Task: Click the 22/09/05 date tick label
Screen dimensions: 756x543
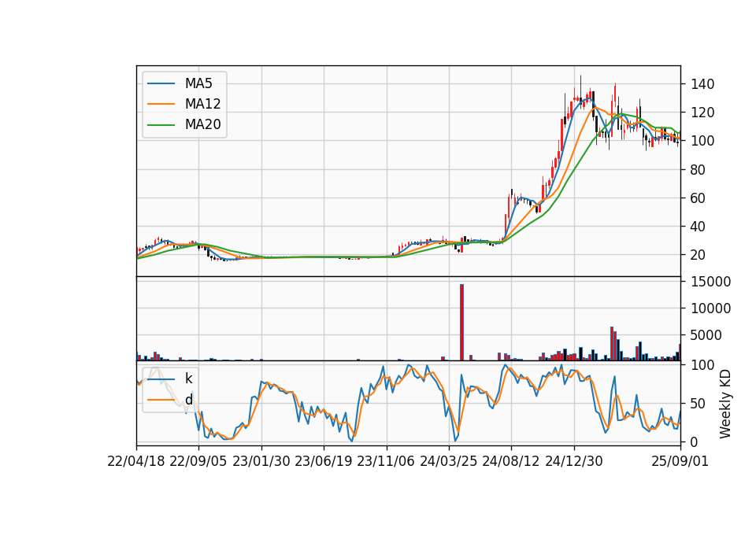Action: [198, 461]
